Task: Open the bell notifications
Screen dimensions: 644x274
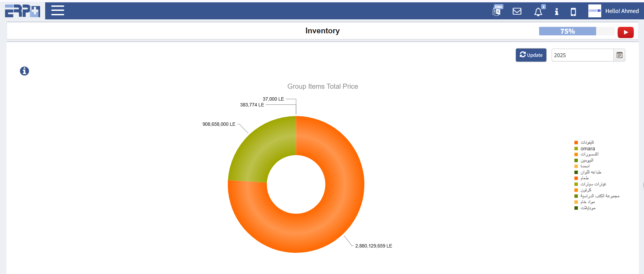Action: [x=538, y=12]
